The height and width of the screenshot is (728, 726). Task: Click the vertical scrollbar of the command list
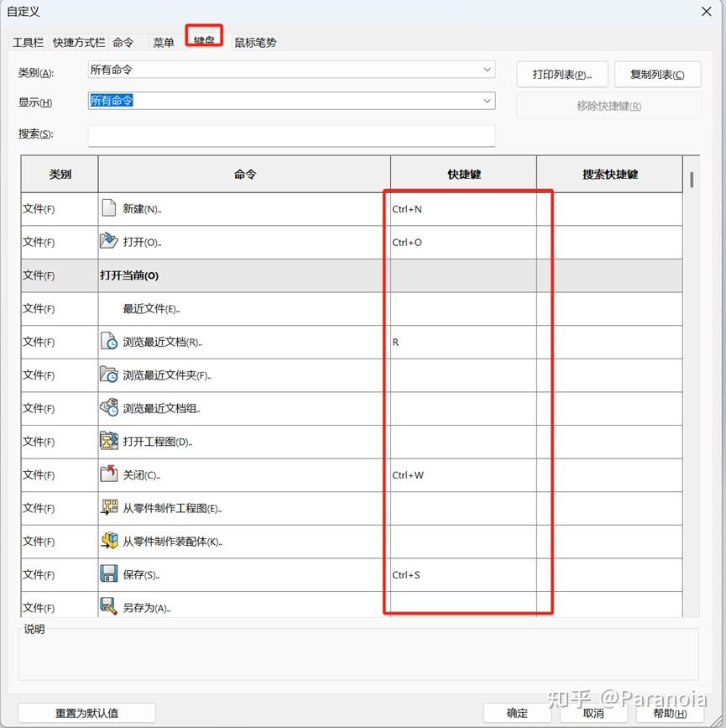pos(692,181)
